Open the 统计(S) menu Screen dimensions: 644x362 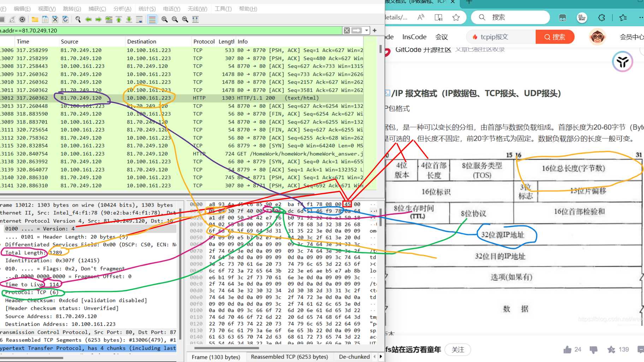pos(147,9)
